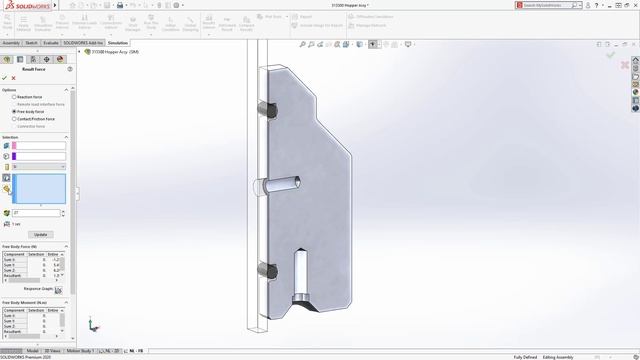Click the SOLIDWORKS logo

[x=27, y=5]
